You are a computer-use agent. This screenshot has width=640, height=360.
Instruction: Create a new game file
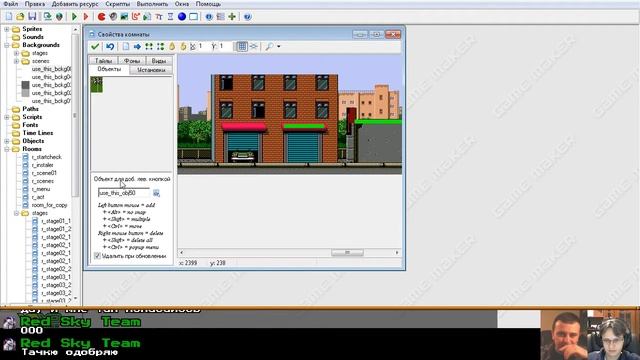pyautogui.click(x=9, y=16)
